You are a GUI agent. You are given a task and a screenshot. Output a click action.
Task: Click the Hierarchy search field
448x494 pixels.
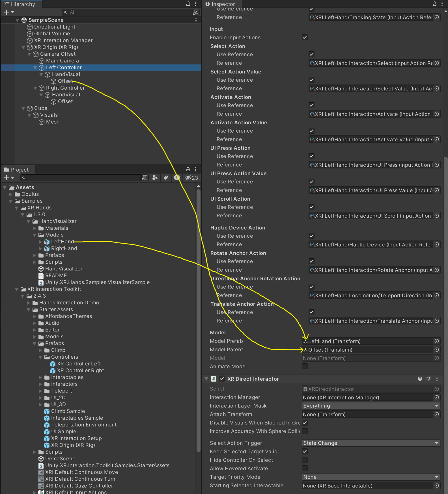[127, 12]
